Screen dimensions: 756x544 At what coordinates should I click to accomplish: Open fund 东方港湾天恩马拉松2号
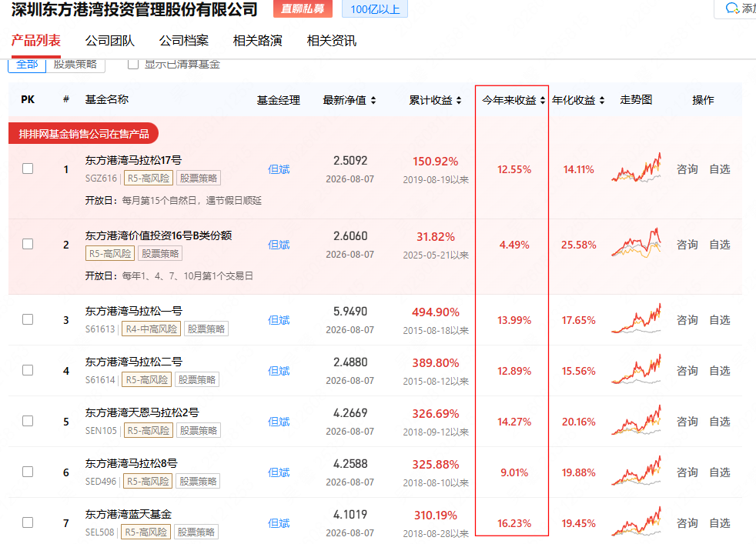(x=142, y=412)
